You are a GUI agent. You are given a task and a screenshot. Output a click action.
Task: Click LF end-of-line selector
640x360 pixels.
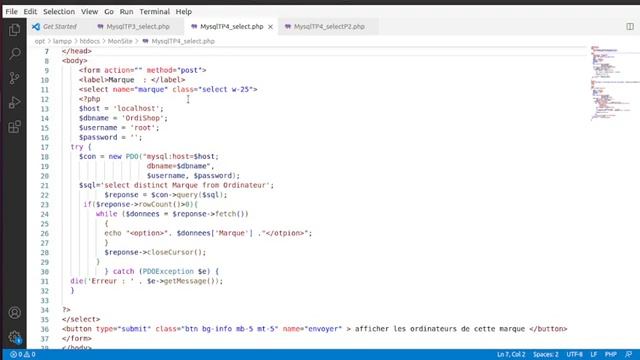coord(593,354)
